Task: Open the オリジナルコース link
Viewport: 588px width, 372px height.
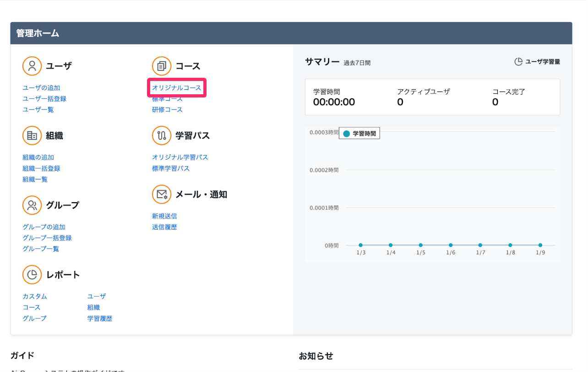Action: coord(177,88)
